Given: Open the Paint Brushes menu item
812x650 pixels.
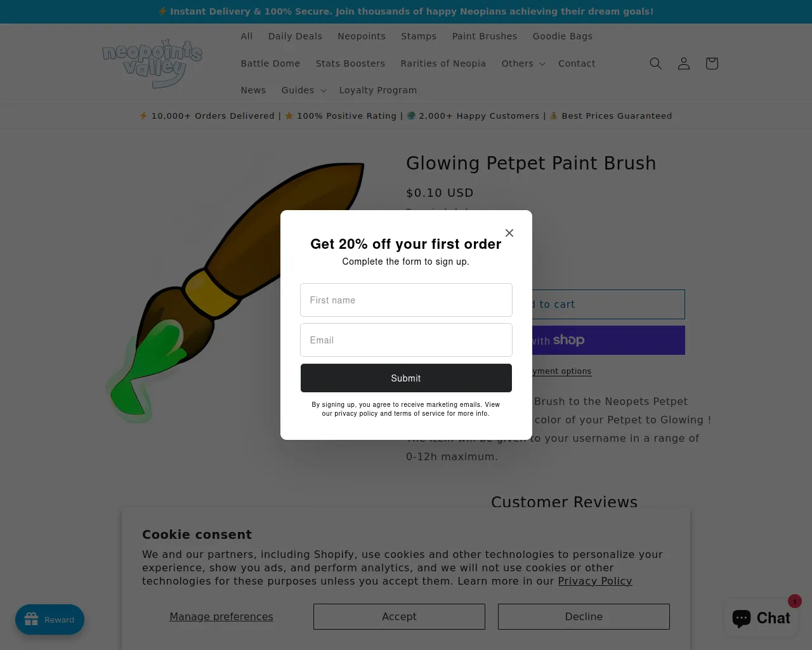Looking at the screenshot, I should pos(485,36).
